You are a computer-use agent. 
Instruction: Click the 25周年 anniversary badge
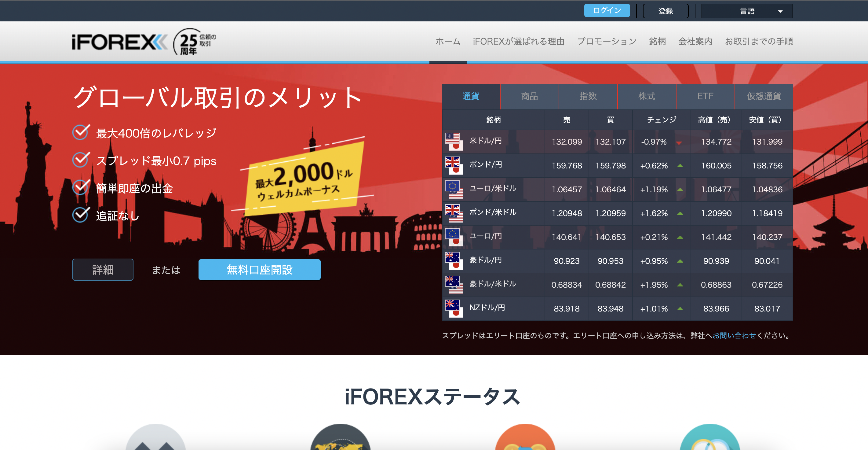click(x=195, y=42)
